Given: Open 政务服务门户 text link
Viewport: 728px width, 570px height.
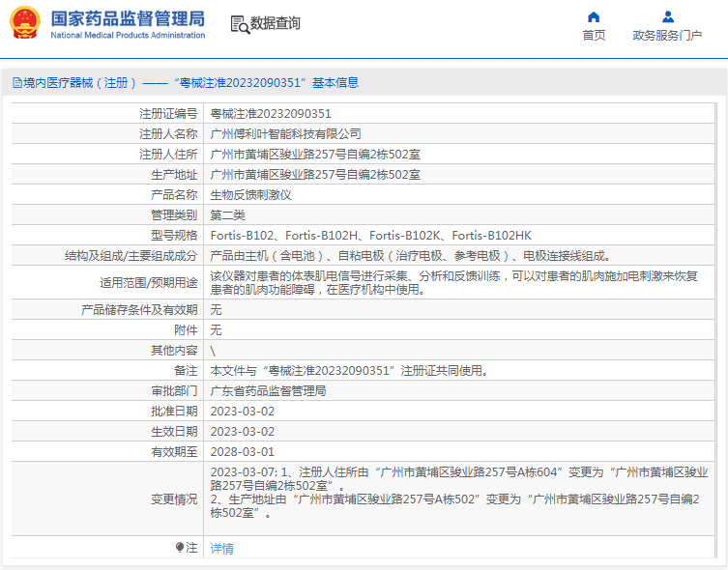Looking at the screenshot, I should 667,35.
